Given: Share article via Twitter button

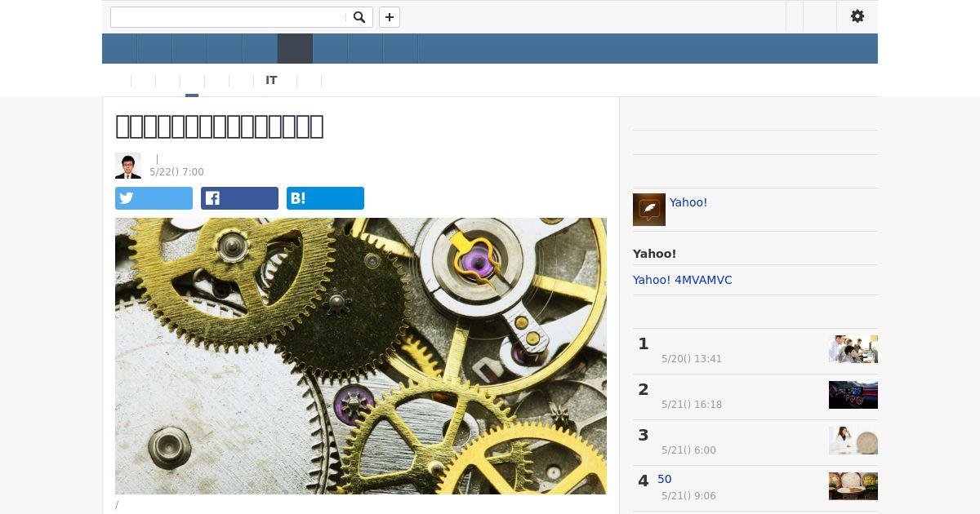Looking at the screenshot, I should pyautogui.click(x=154, y=198).
